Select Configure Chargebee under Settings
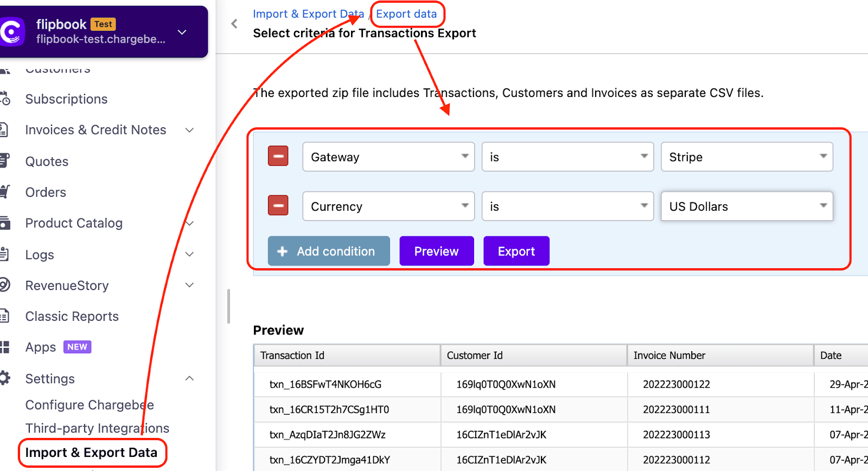868x471 pixels. (90, 405)
